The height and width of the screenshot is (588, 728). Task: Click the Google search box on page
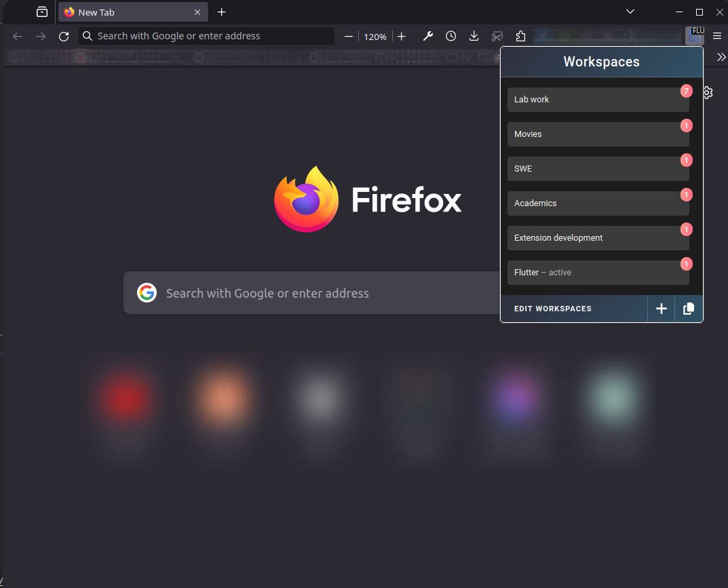(x=312, y=293)
